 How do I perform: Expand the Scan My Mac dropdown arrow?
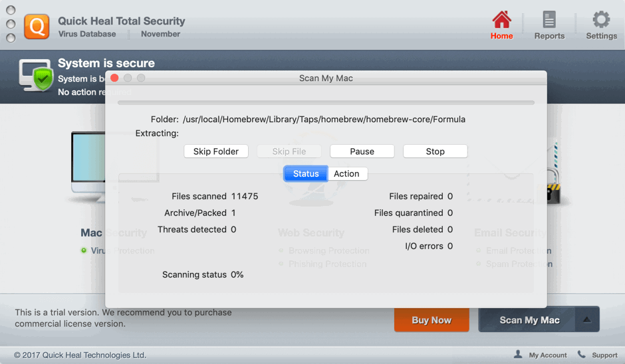click(586, 319)
